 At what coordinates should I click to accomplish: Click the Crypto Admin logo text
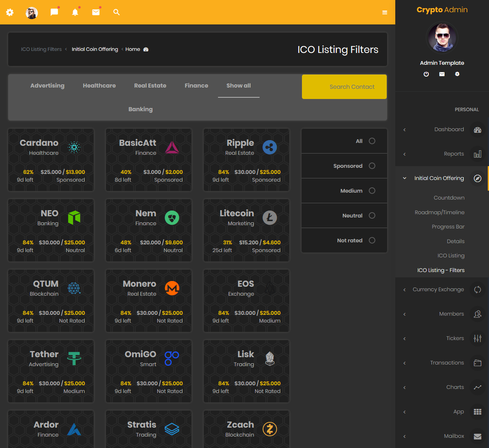[442, 10]
